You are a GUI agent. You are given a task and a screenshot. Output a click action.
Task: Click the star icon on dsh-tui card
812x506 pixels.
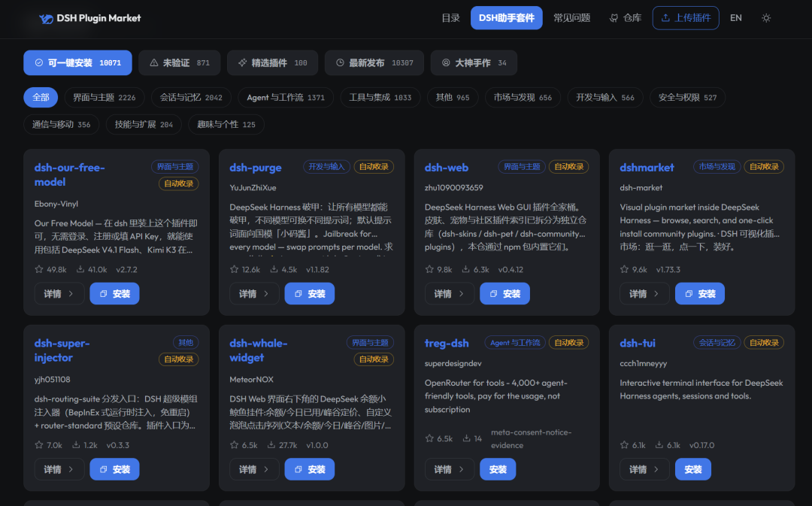[x=624, y=445]
